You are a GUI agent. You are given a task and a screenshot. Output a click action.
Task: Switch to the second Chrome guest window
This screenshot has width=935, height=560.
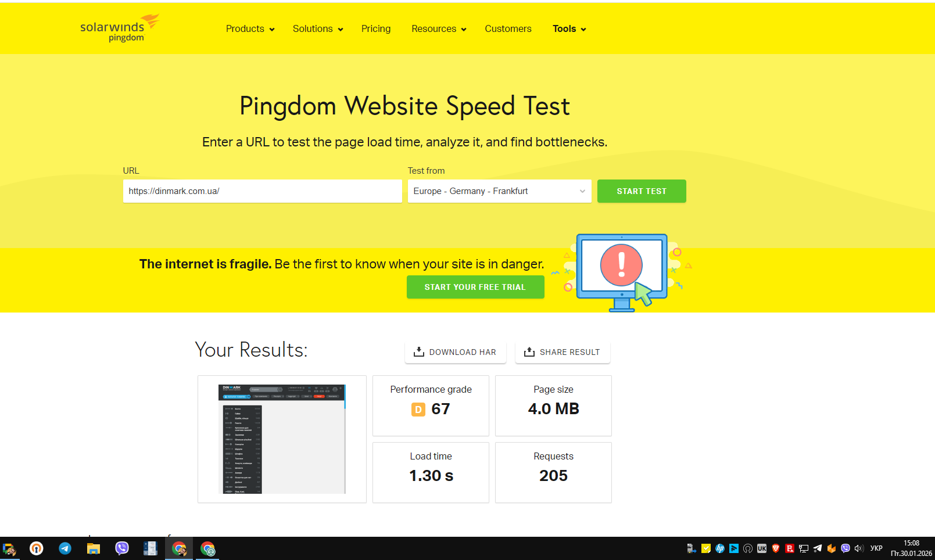click(207, 548)
